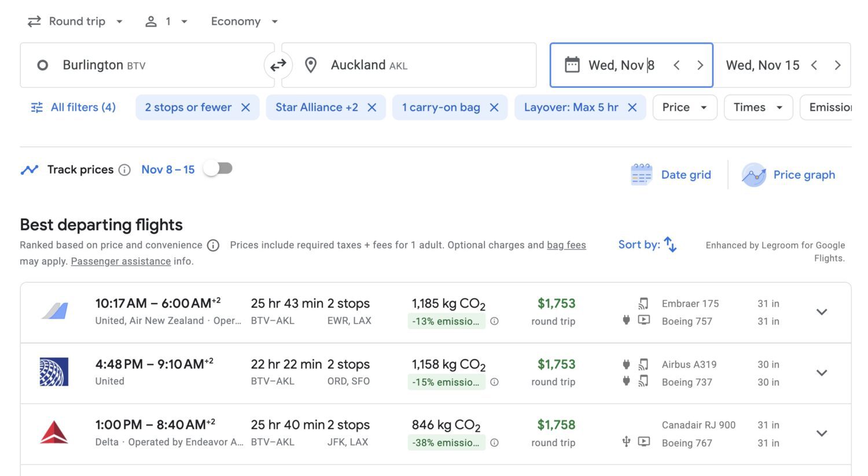Open the Economy cabin class dropdown
868x476 pixels.
click(244, 21)
